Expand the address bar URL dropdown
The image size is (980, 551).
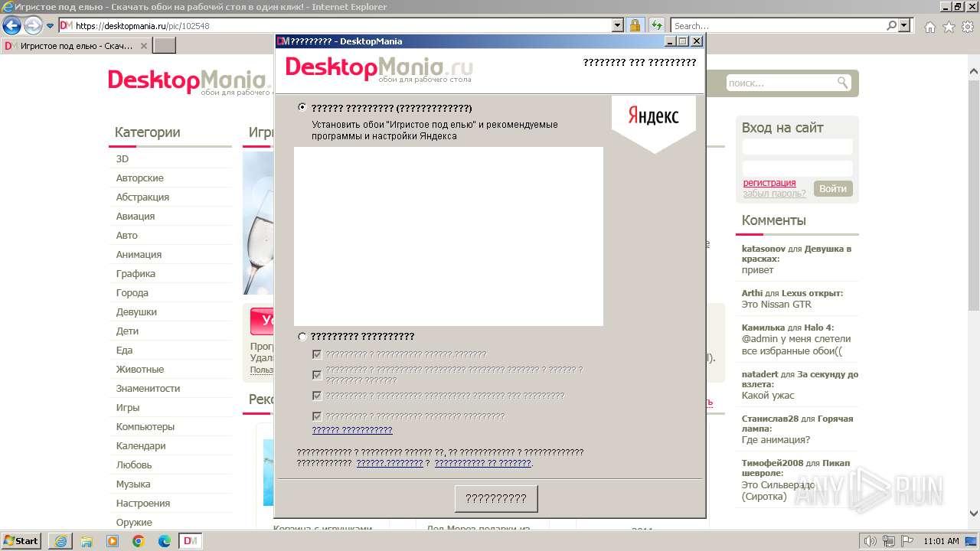click(618, 25)
